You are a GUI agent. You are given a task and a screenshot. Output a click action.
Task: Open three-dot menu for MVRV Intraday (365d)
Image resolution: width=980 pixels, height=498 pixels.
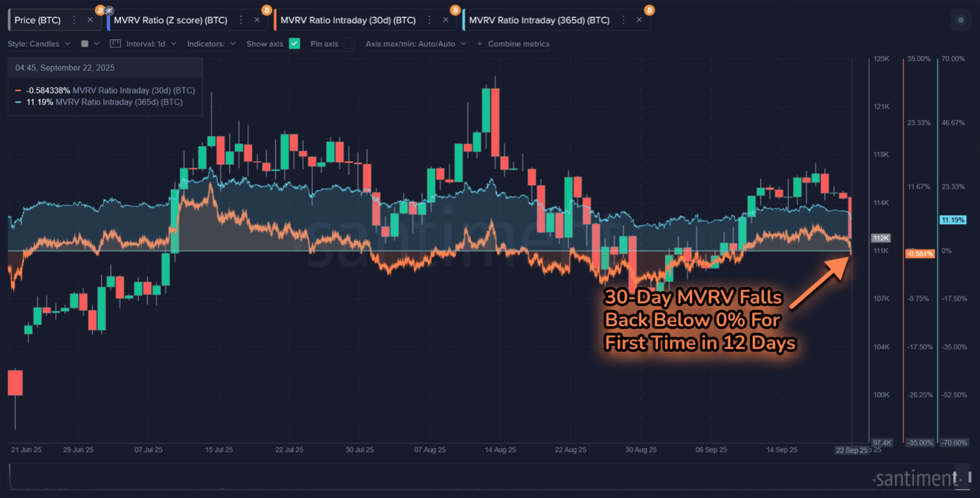[623, 20]
